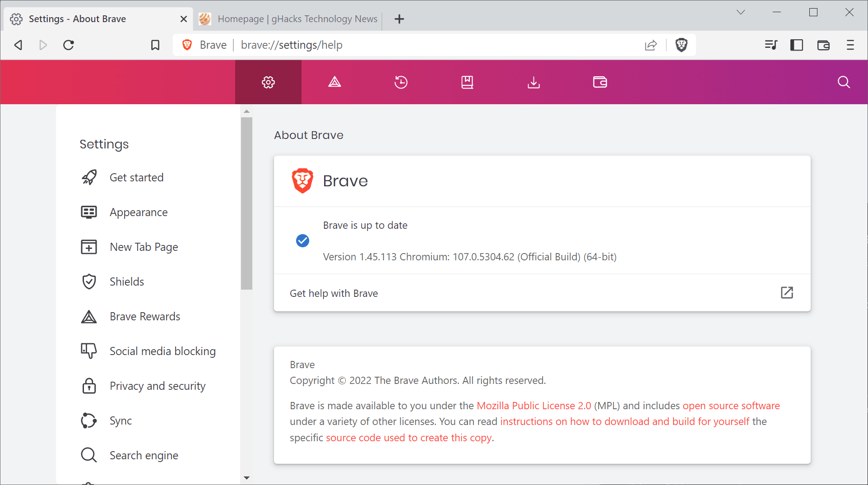868x485 pixels.
Task: Open Brave Rewards settings section
Action: pos(145,316)
